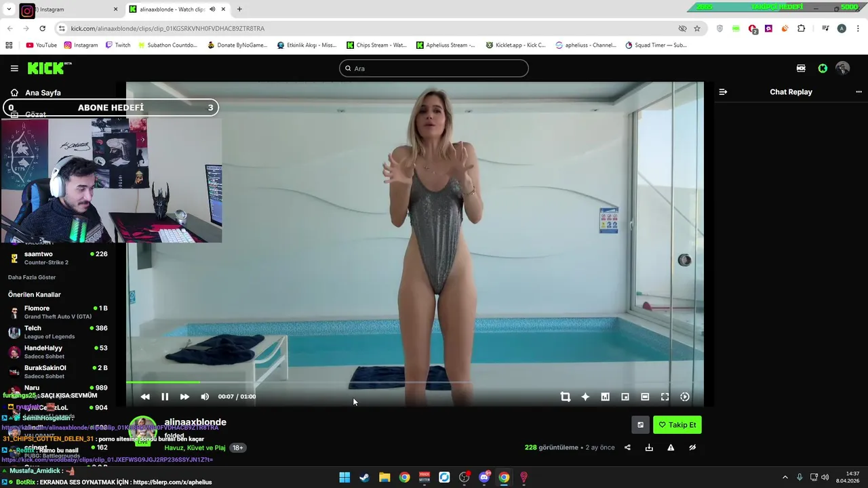
Task: Open the tab search dropdown arrow
Action: coord(9,9)
